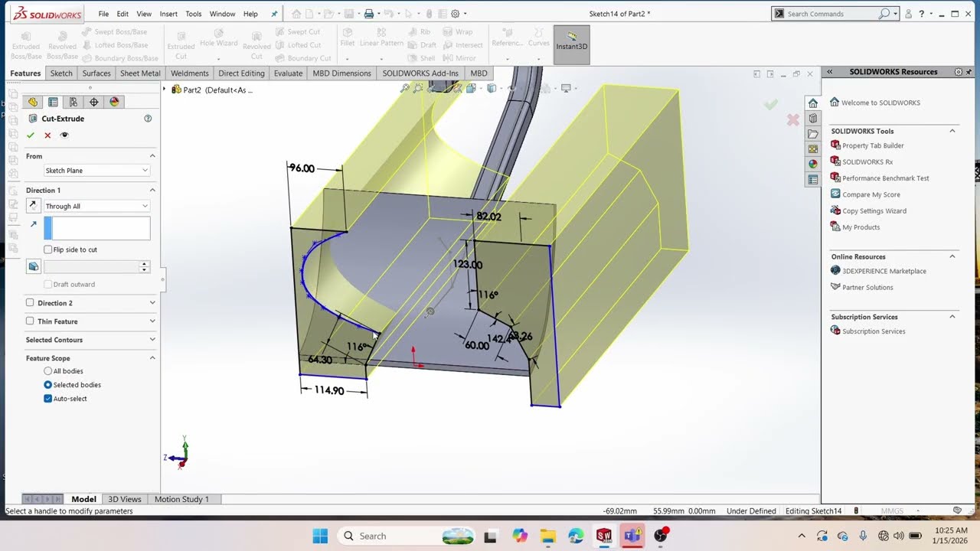
Task: Launch Performance Benchmark Test link
Action: (x=886, y=178)
